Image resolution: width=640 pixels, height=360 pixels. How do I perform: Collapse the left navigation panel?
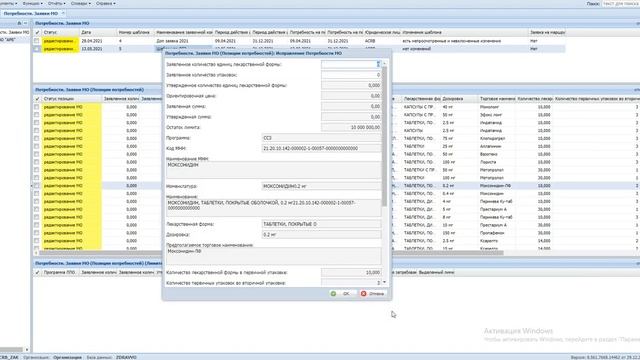25,23
